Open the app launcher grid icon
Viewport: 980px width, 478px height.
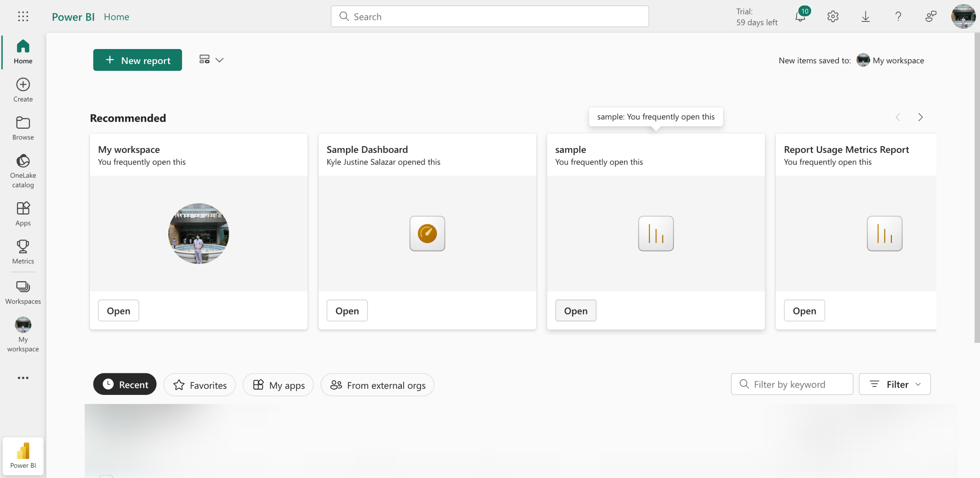tap(23, 16)
